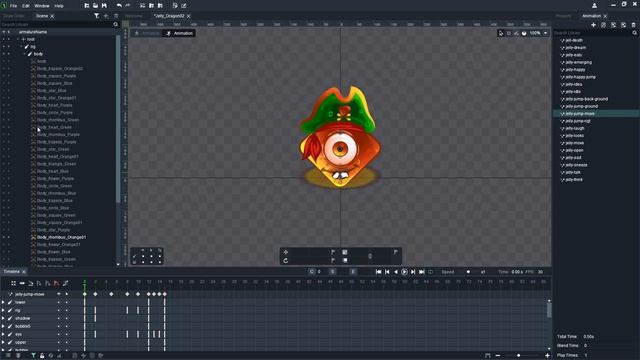The height and width of the screenshot is (360, 640).
Task: Jump to the last frame
Action: 422,272
